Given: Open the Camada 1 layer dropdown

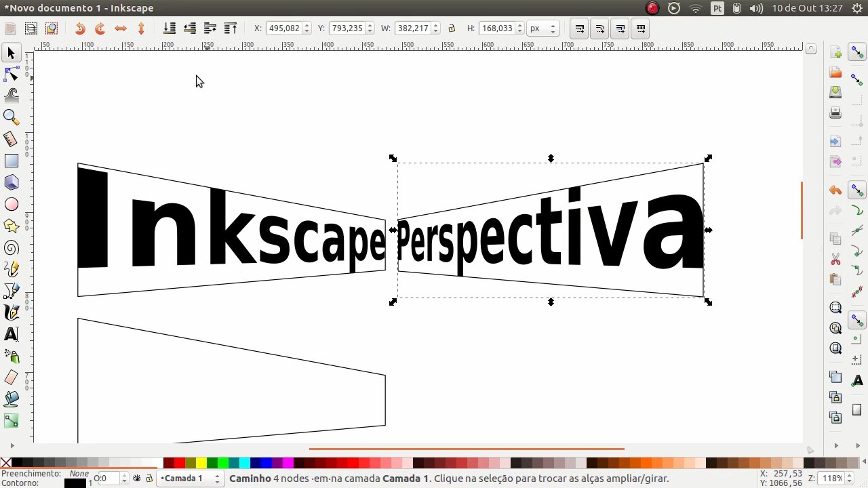Looking at the screenshot, I should pyautogui.click(x=191, y=479).
